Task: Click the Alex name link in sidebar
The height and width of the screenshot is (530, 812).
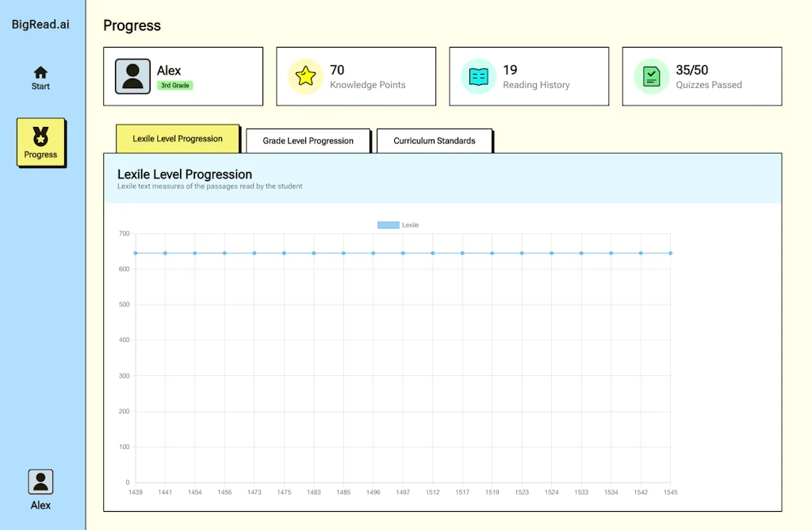Action: click(40, 503)
